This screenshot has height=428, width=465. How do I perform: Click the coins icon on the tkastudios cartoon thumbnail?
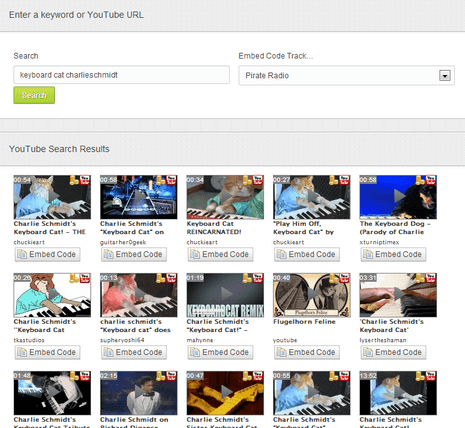(x=74, y=278)
